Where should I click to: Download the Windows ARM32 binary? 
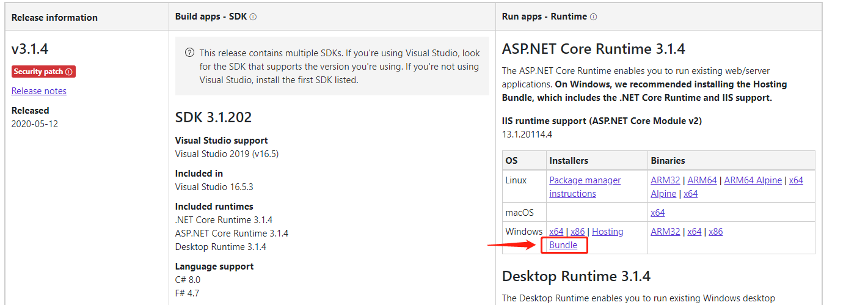point(665,232)
